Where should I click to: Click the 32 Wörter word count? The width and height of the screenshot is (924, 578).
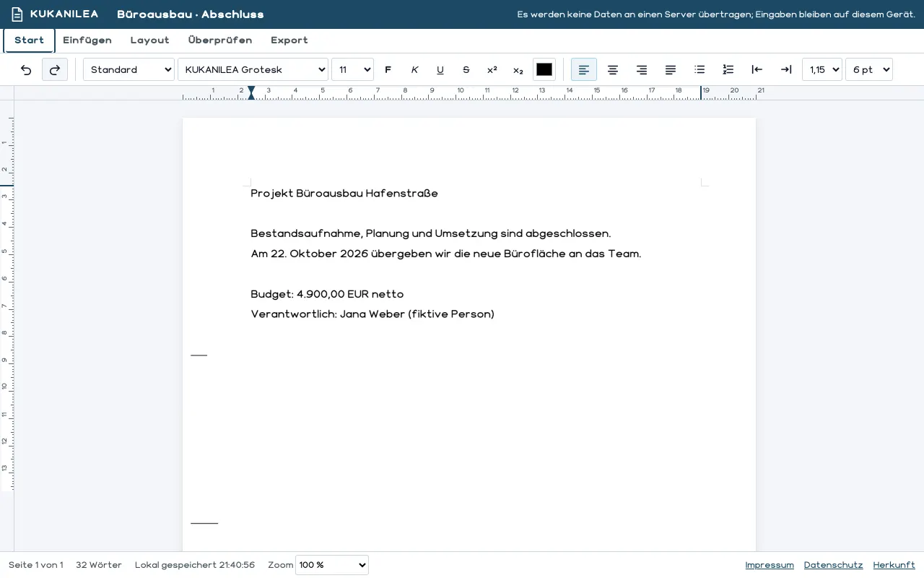[x=99, y=565]
